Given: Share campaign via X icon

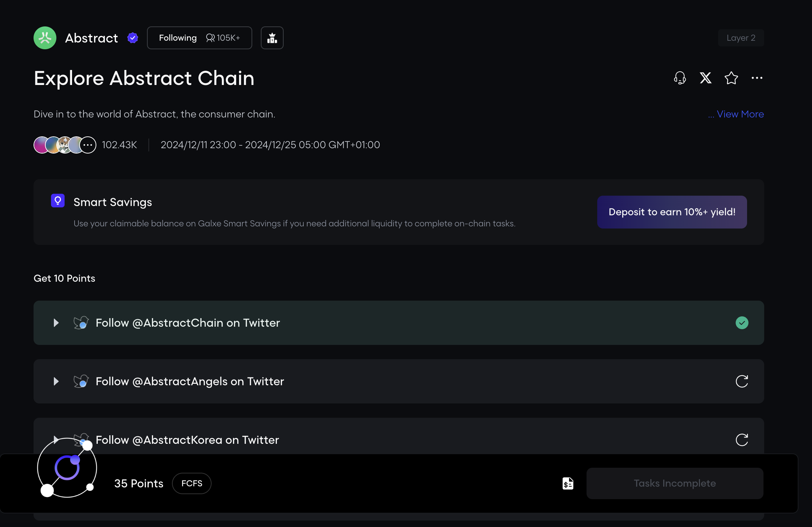Looking at the screenshot, I should (705, 78).
